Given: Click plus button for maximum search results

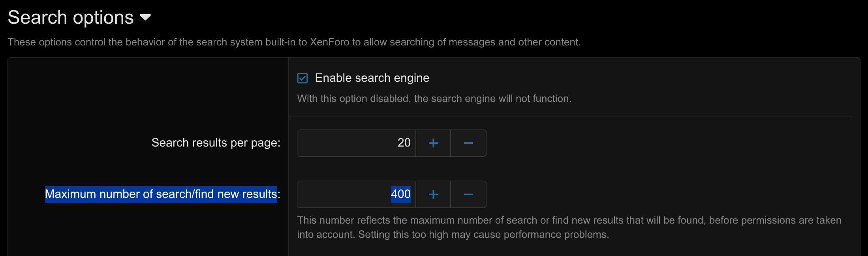Looking at the screenshot, I should [x=433, y=194].
